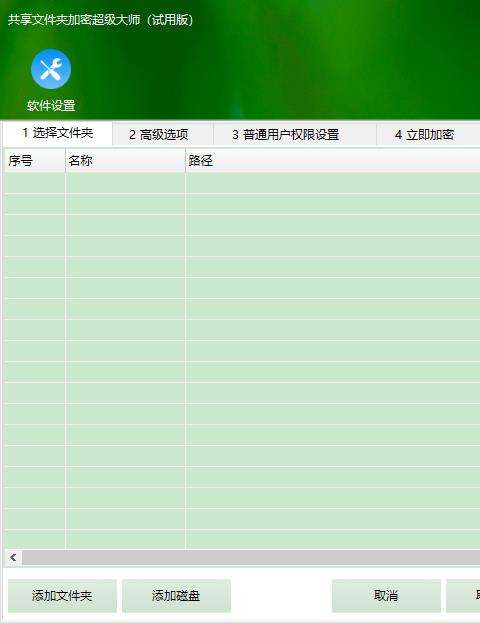Click the 路径 column header
Image resolution: width=480 pixels, height=623 pixels.
point(333,161)
